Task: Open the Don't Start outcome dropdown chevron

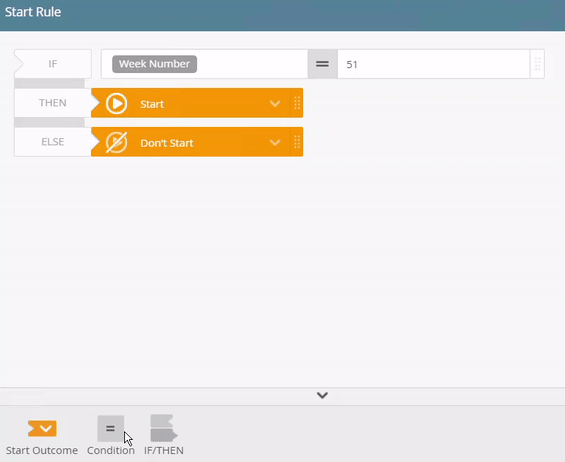Action: tap(275, 143)
